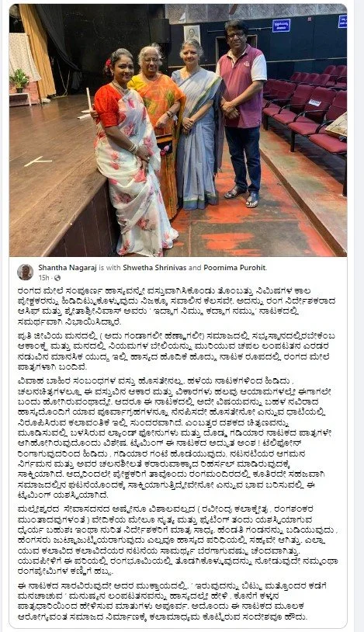Screen dimensions: 364x632
Task: Click the blue sign on theatre wall
Action: pyautogui.click(x=280, y=25)
